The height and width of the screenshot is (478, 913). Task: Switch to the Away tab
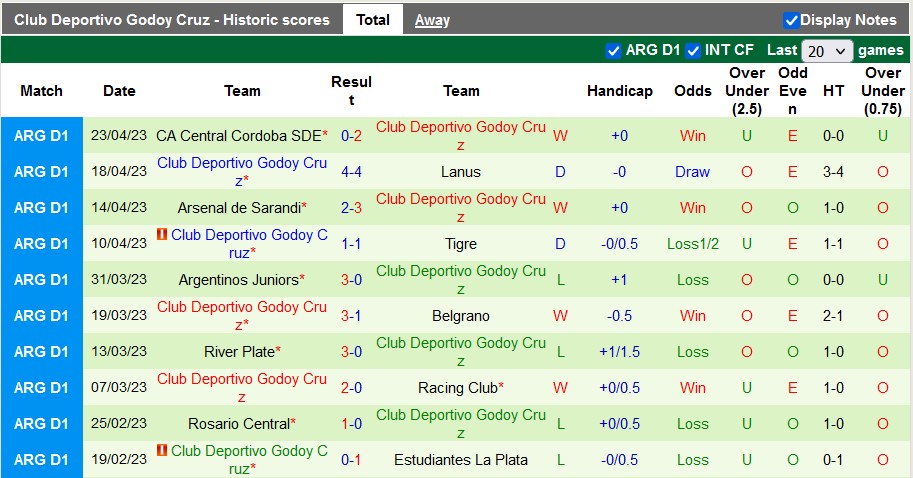[432, 20]
